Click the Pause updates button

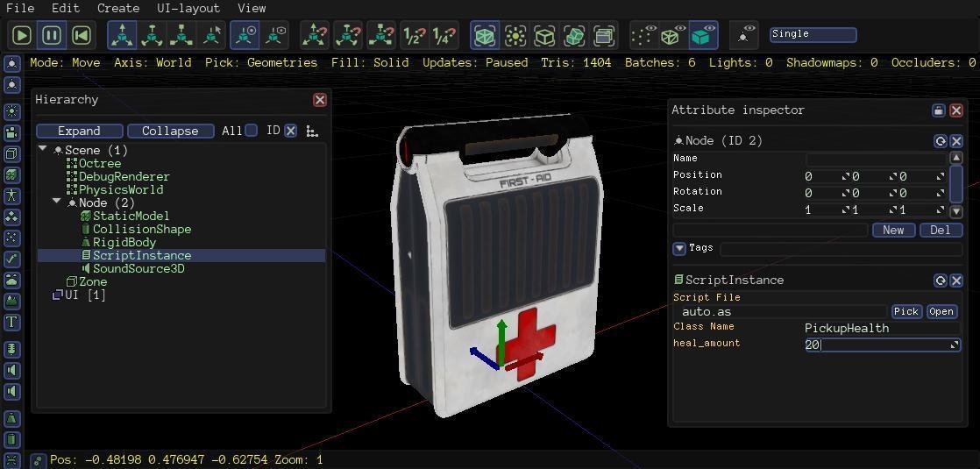tap(52, 35)
